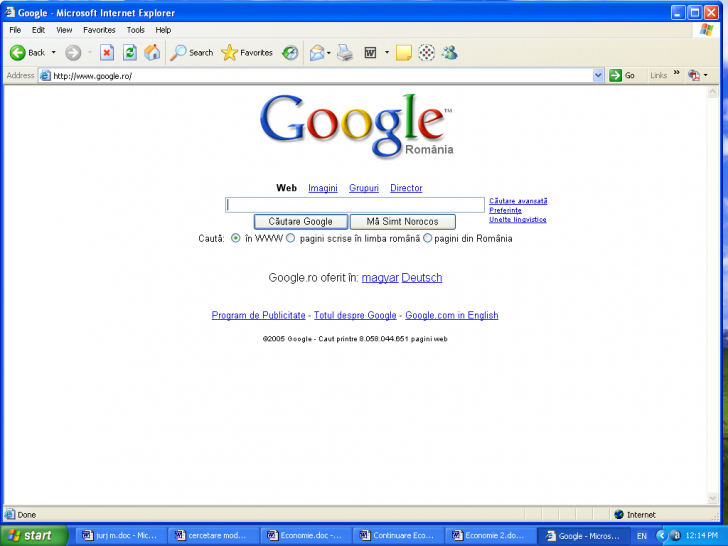Screen dimensions: 728x546
Task: Expand the address bar dropdown
Action: click(598, 75)
